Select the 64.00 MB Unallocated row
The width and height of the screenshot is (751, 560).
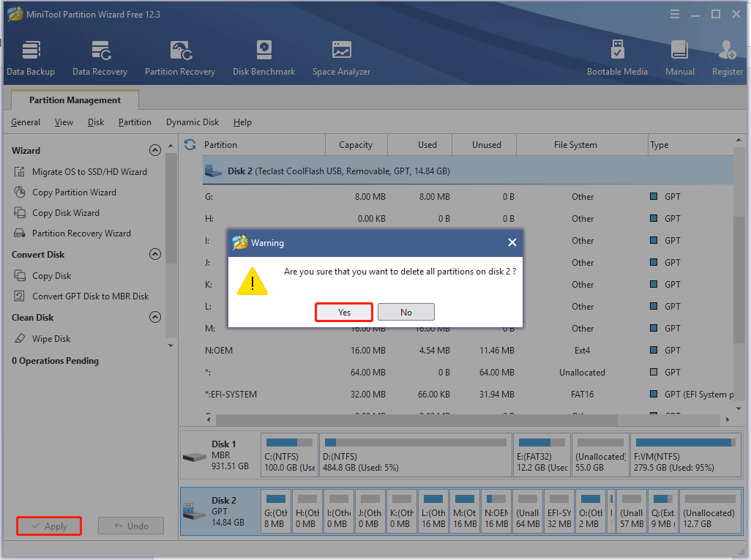468,372
